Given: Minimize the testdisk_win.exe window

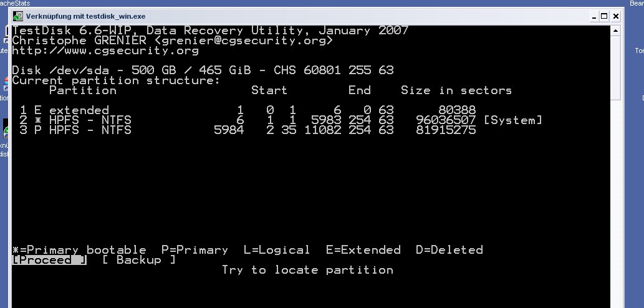Looking at the screenshot, I should pos(594,16).
